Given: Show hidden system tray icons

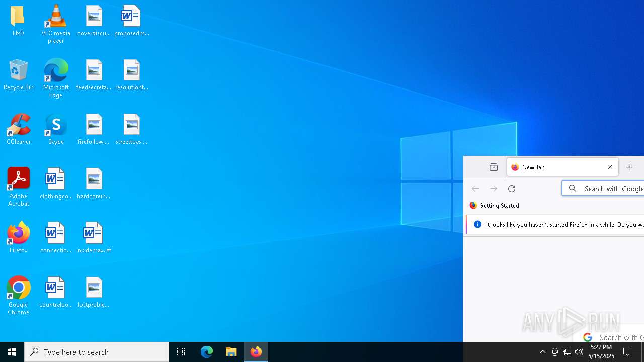Looking at the screenshot, I should click(x=542, y=352).
